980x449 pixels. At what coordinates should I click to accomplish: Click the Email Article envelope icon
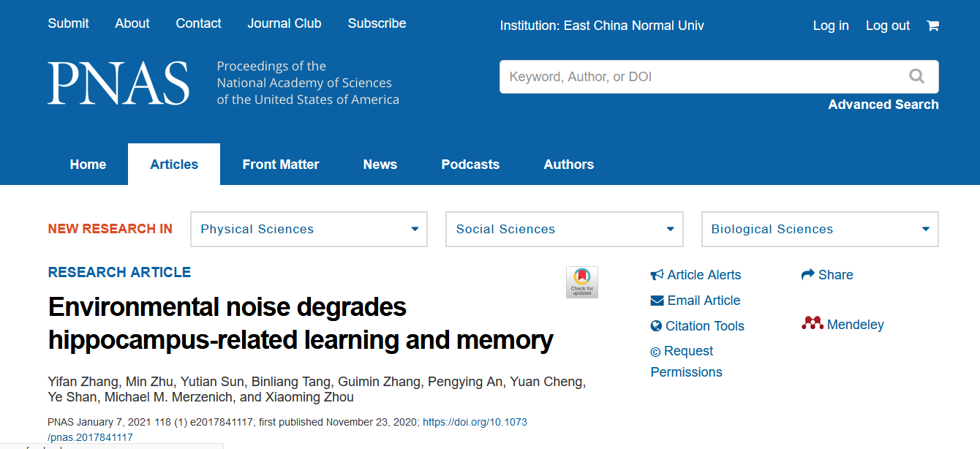click(657, 301)
